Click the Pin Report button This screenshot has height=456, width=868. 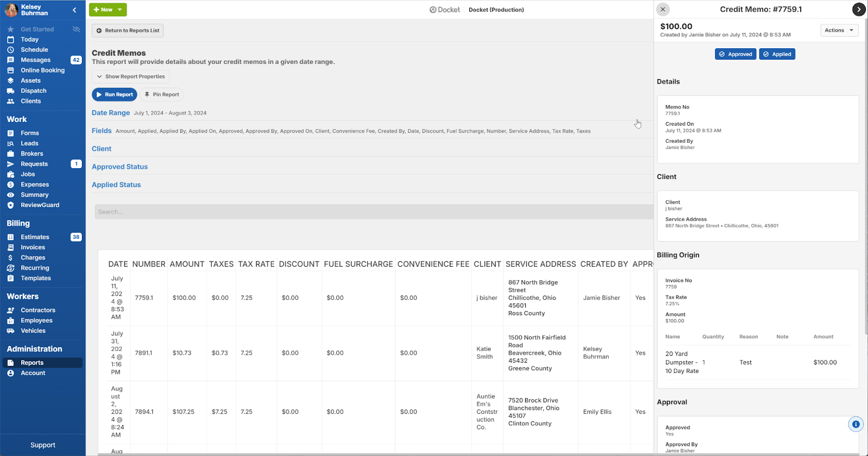point(162,94)
